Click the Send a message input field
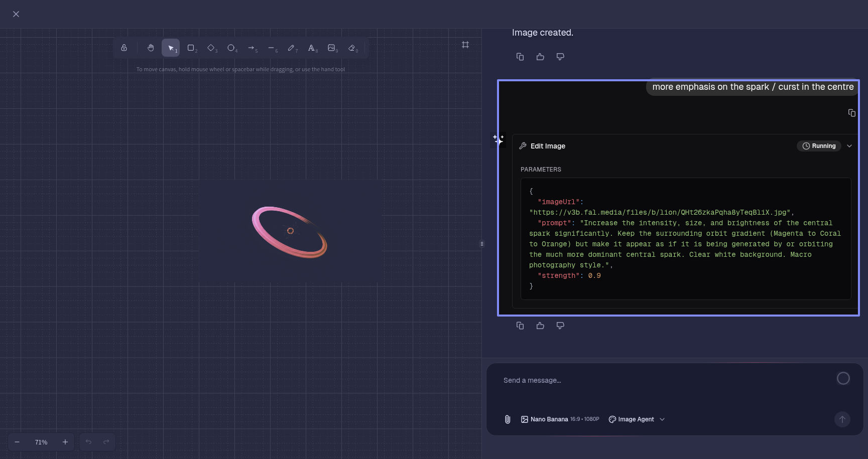Image resolution: width=868 pixels, height=459 pixels. tap(663, 381)
